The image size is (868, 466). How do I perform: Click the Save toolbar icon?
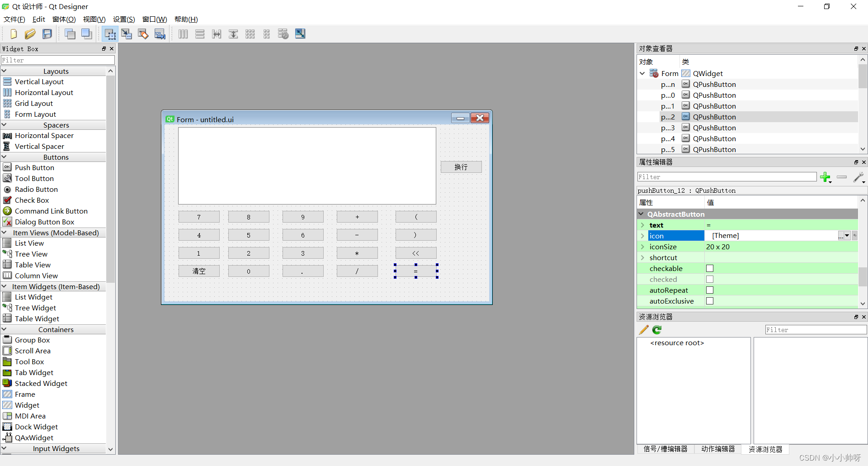pos(47,34)
